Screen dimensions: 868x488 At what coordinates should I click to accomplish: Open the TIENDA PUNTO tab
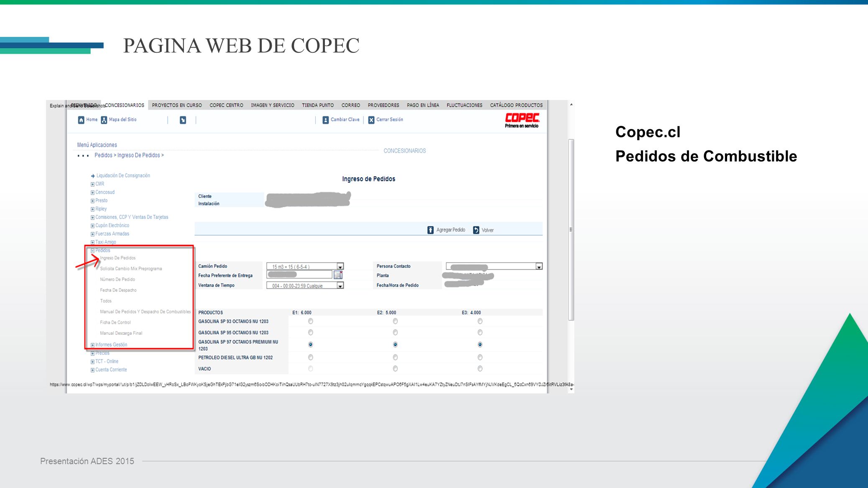click(318, 105)
